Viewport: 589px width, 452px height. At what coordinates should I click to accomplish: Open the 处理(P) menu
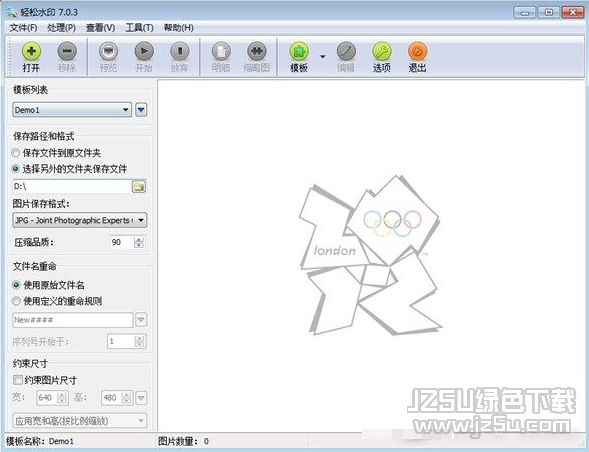61,28
